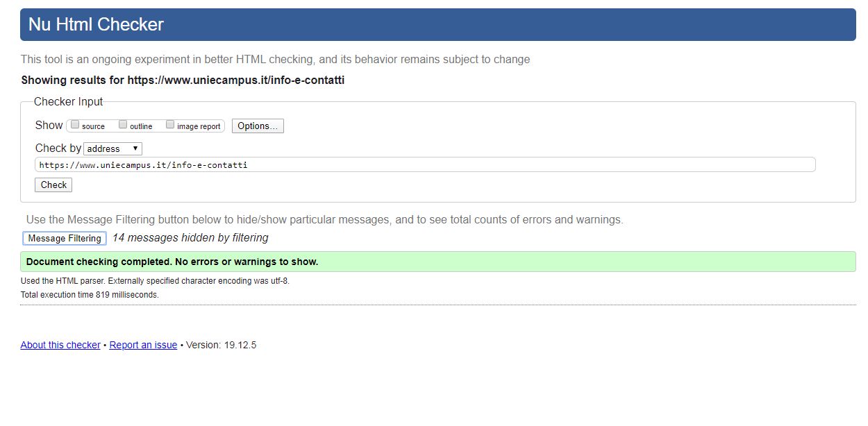Click the 'Version: 19.12.5' text
Viewport: 868px width, 426px height.
222,345
